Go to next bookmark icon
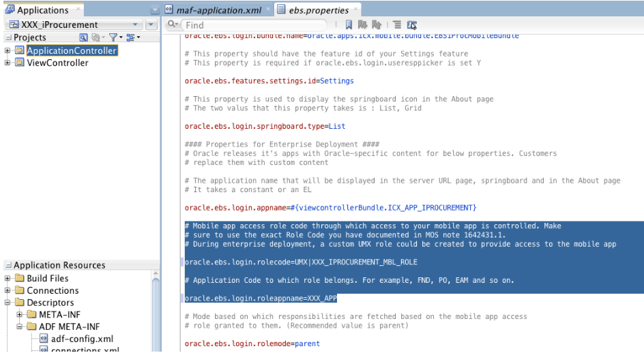Image resolution: width=644 pixels, height=353 pixels. 362,25
